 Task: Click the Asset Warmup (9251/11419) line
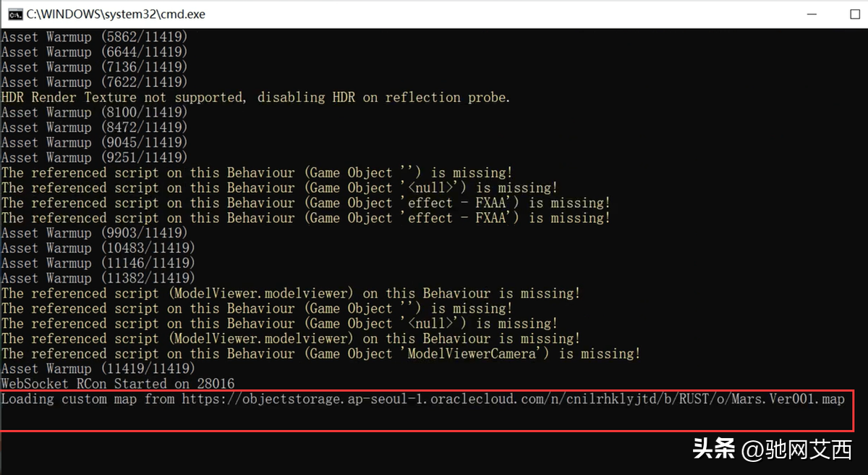[x=94, y=157]
